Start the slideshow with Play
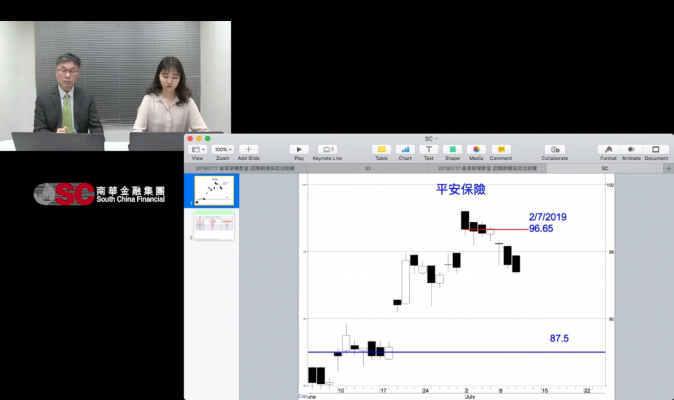The image size is (674, 400). click(299, 149)
